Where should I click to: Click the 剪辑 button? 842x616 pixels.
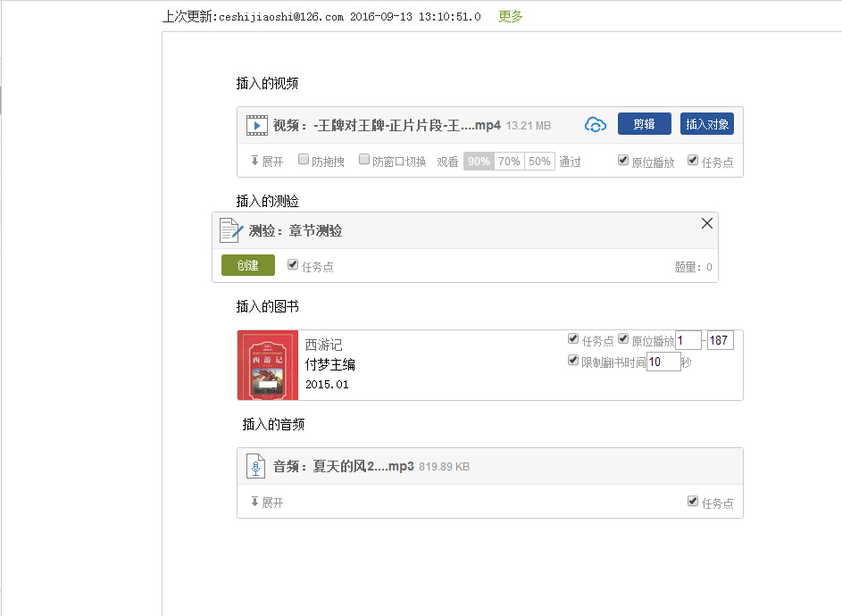click(645, 124)
